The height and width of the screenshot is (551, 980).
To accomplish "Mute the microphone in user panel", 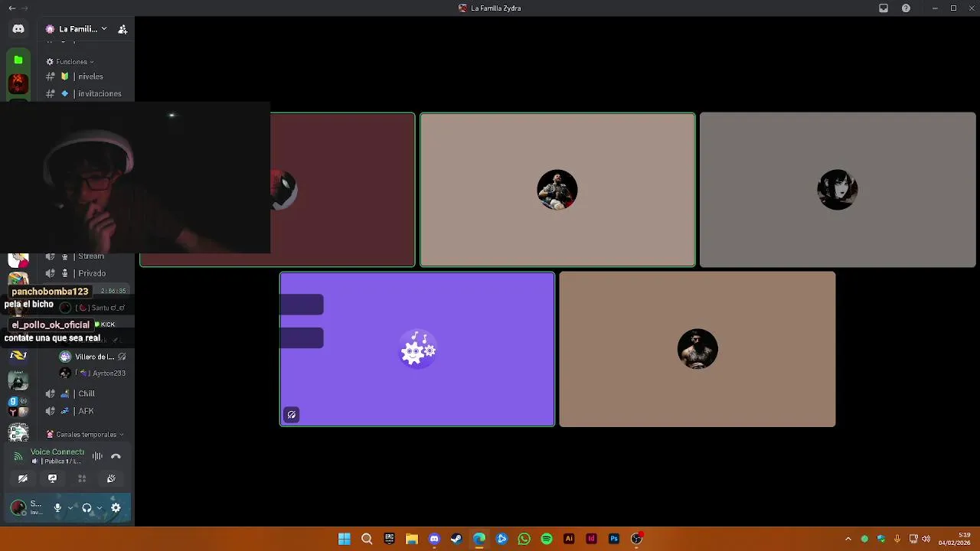I will point(57,507).
